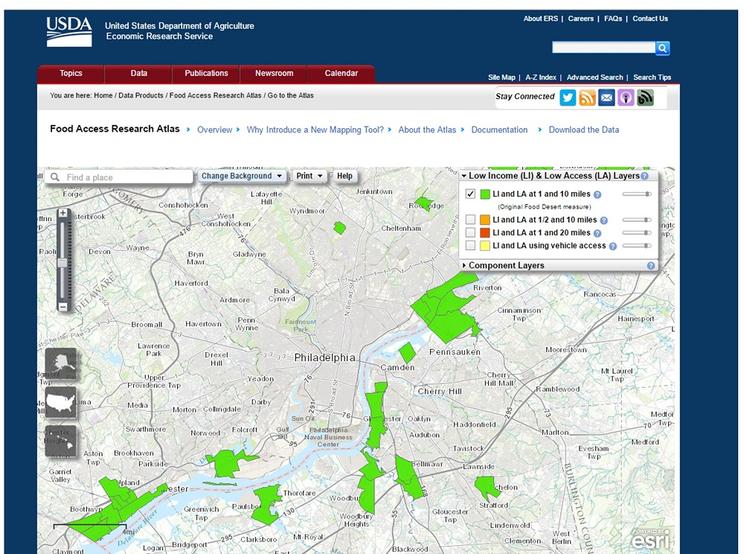This screenshot has width=744, height=554.
Task: Enable LI and LA at 1/2 and 10 miles layer
Action: (470, 219)
